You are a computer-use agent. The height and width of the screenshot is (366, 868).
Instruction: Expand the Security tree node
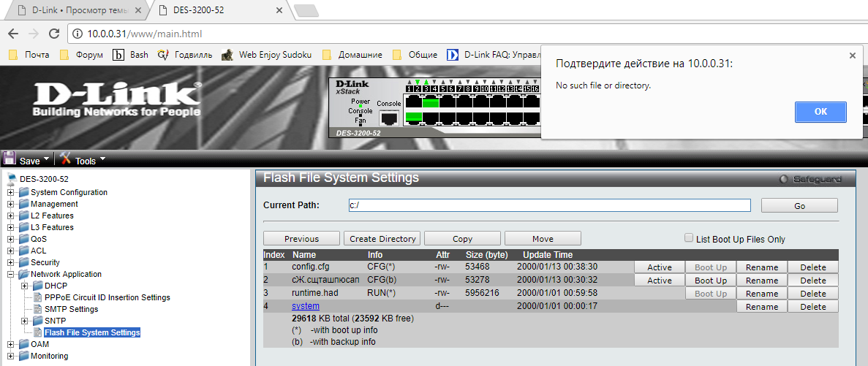(x=11, y=262)
